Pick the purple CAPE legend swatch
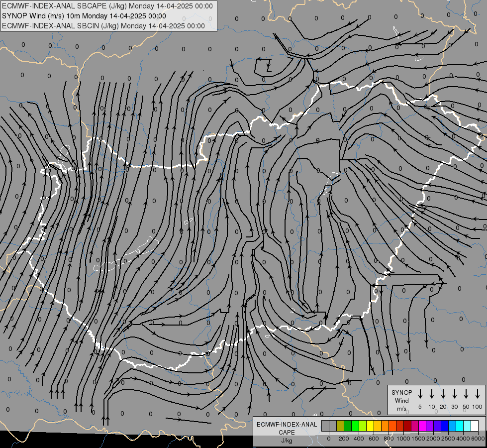This screenshot has height=448, width=487. click(x=429, y=426)
